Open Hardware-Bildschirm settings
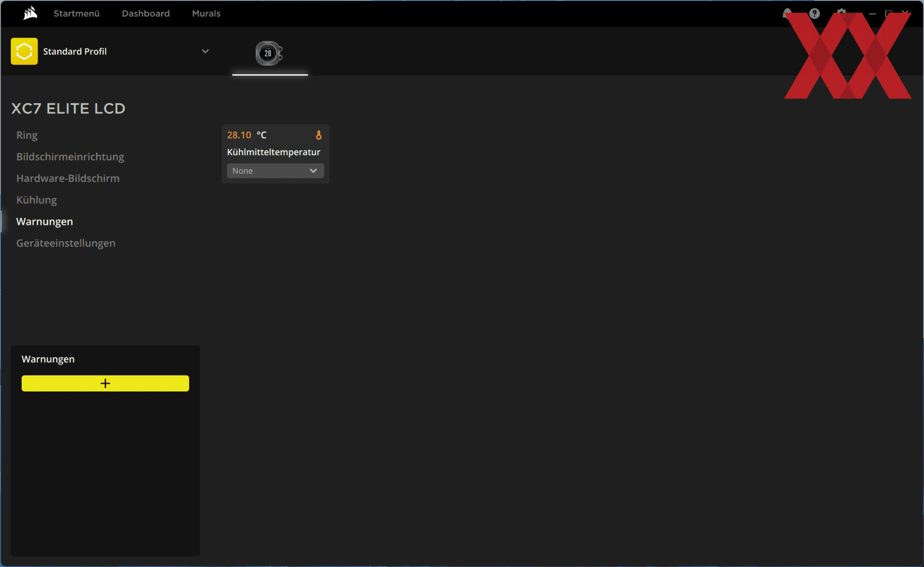The height and width of the screenshot is (567, 924). (68, 179)
